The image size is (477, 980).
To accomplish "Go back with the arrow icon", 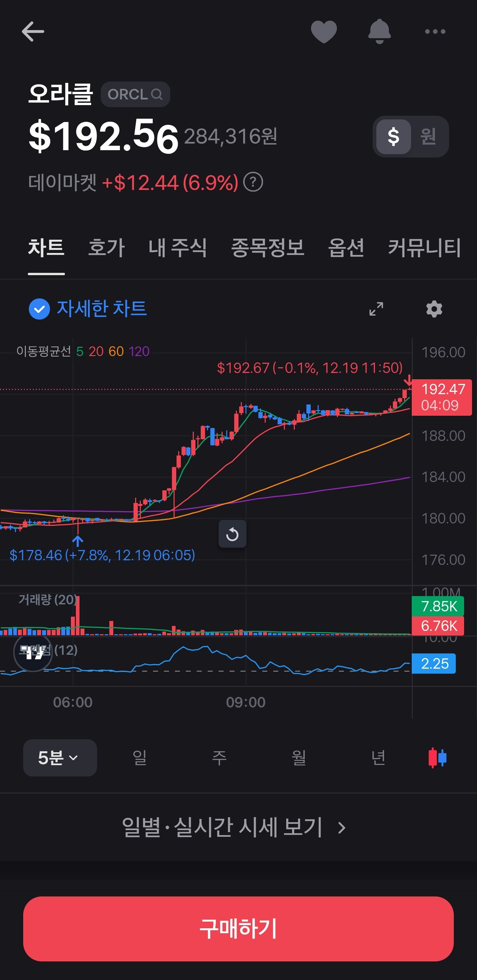I will tap(33, 31).
